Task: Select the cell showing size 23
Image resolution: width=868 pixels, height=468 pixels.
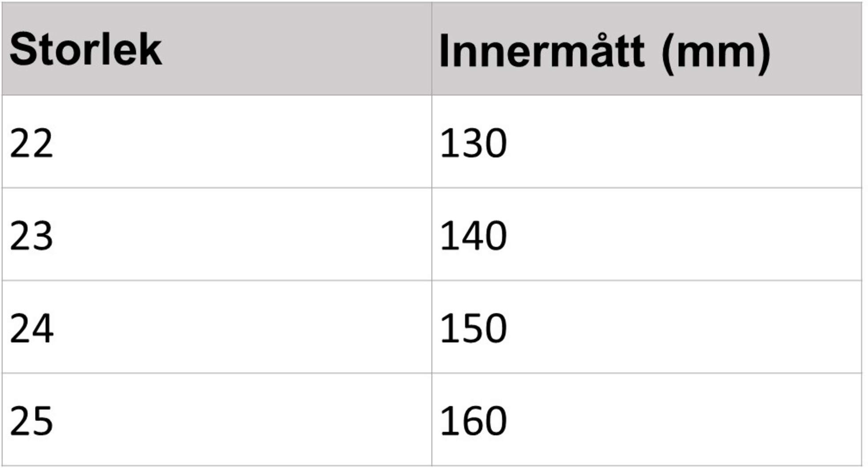Action: pyautogui.click(x=31, y=236)
